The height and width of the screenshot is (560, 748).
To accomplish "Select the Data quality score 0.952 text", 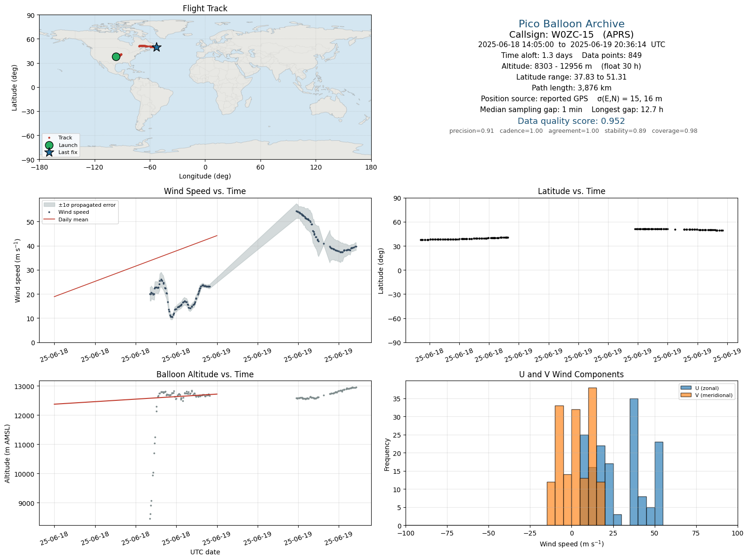I will [571, 121].
